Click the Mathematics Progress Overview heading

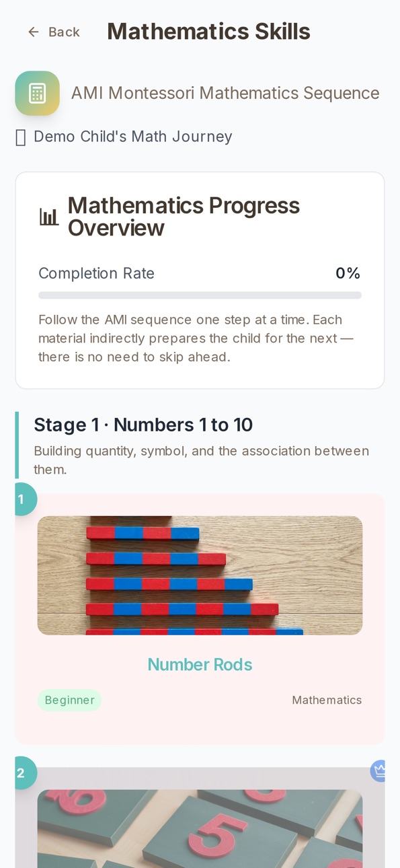point(184,217)
